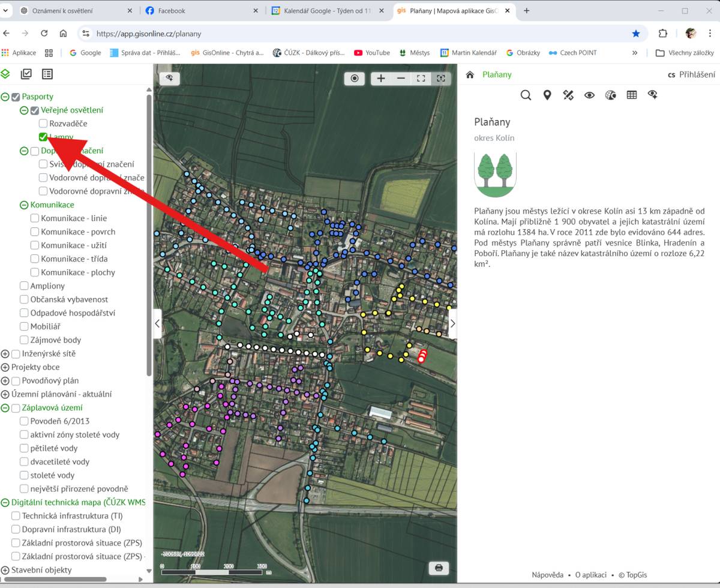Open the Martin Kalendář bookmark

tap(469, 53)
